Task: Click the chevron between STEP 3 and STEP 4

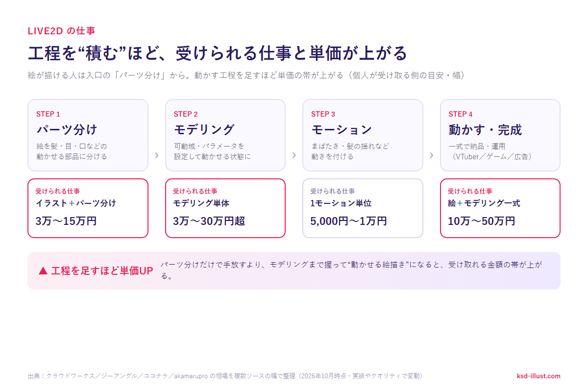Action: tap(432, 155)
